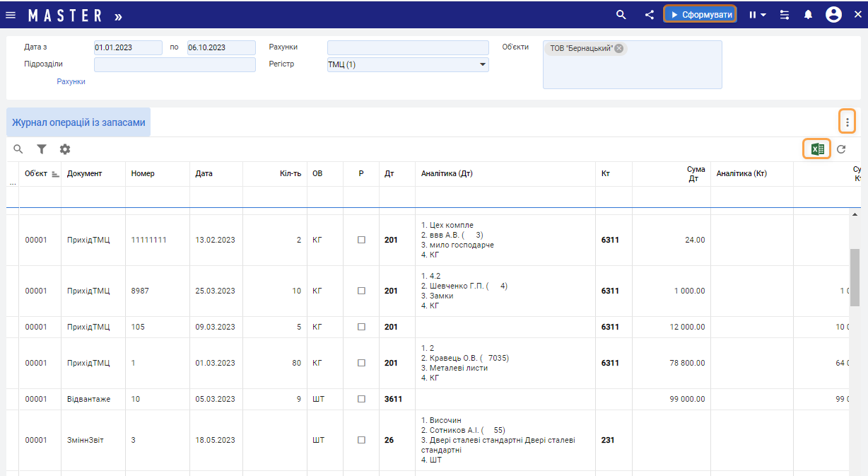Viewport: 868px width, 476px height.
Task: Sort by the Дата column header
Action: pyautogui.click(x=204, y=173)
